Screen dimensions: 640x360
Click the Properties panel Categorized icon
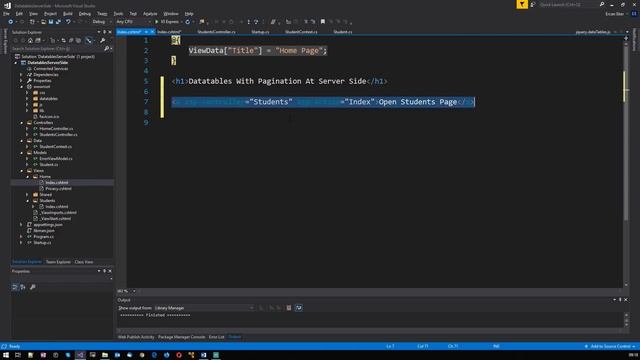[x=15, y=287]
